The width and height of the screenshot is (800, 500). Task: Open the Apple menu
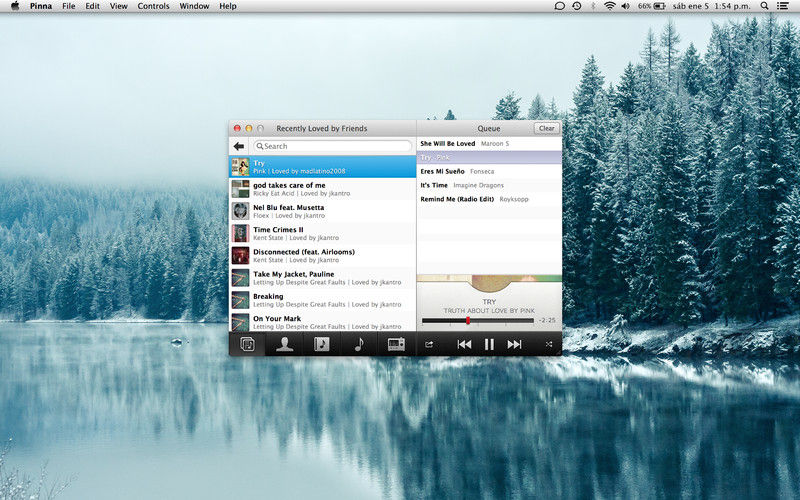point(15,6)
